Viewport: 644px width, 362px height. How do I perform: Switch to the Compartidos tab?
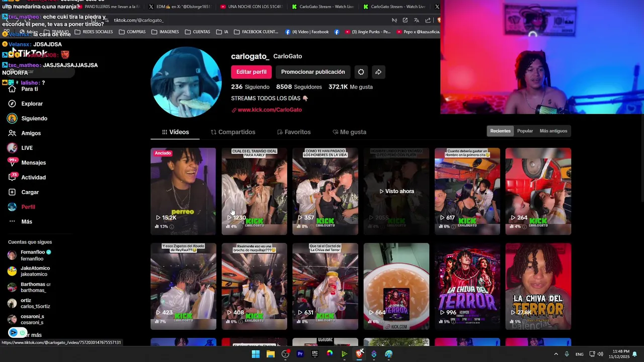pyautogui.click(x=233, y=132)
